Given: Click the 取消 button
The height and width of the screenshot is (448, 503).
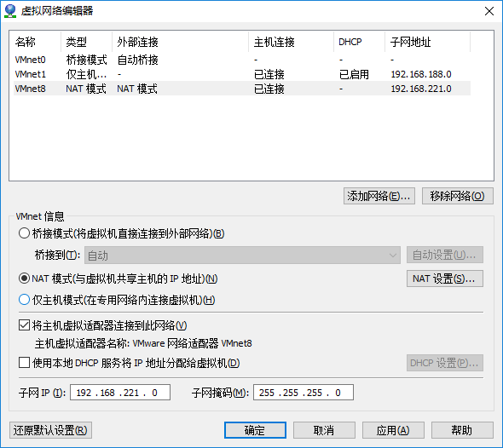Looking at the screenshot, I should coord(324,430).
